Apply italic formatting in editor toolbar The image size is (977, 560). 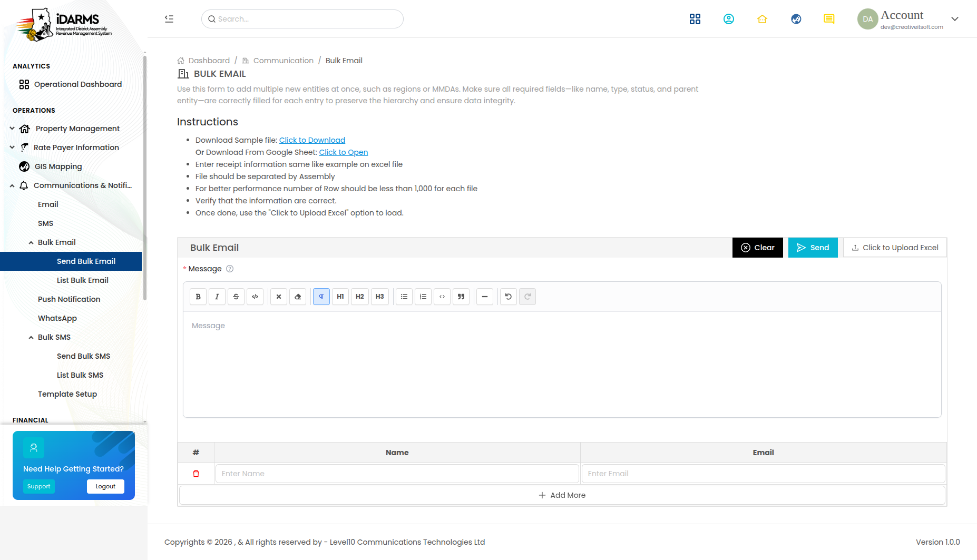pos(217,297)
